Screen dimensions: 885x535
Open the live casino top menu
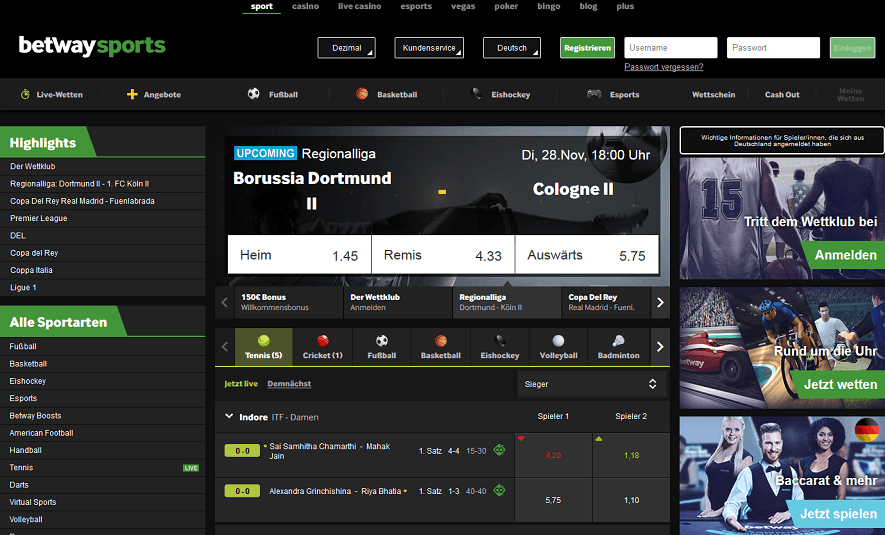pyautogui.click(x=360, y=6)
